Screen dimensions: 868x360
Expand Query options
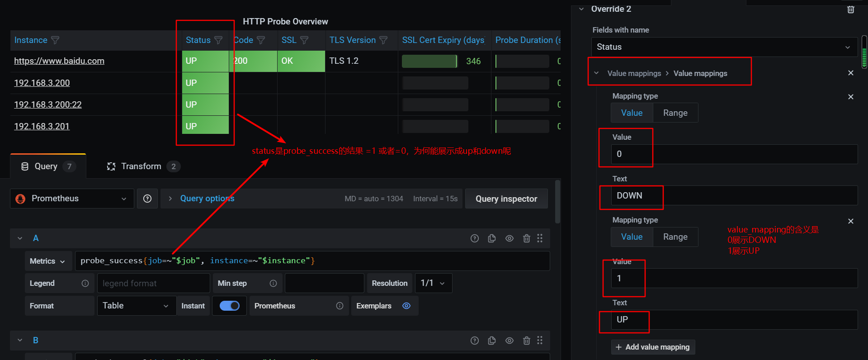point(207,199)
